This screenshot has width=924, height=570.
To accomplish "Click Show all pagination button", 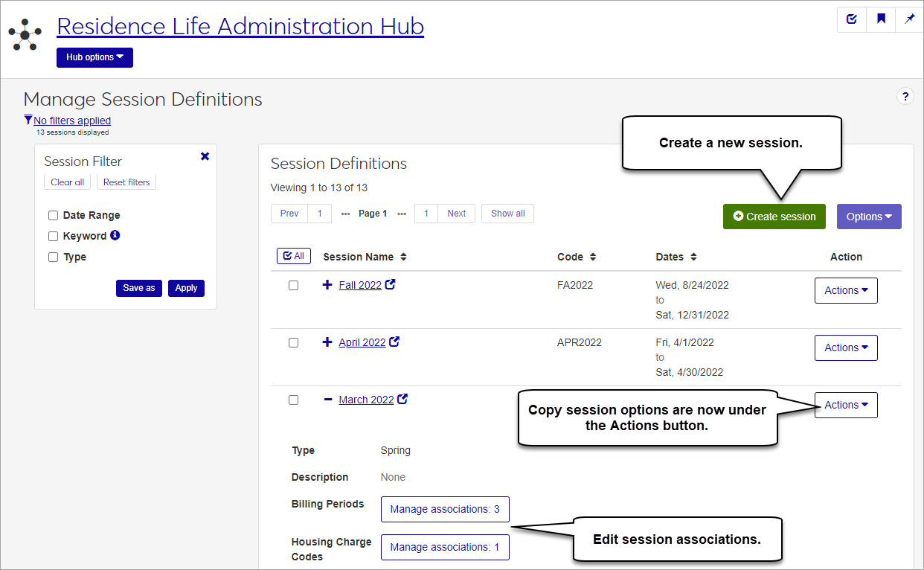I will 507,214.
